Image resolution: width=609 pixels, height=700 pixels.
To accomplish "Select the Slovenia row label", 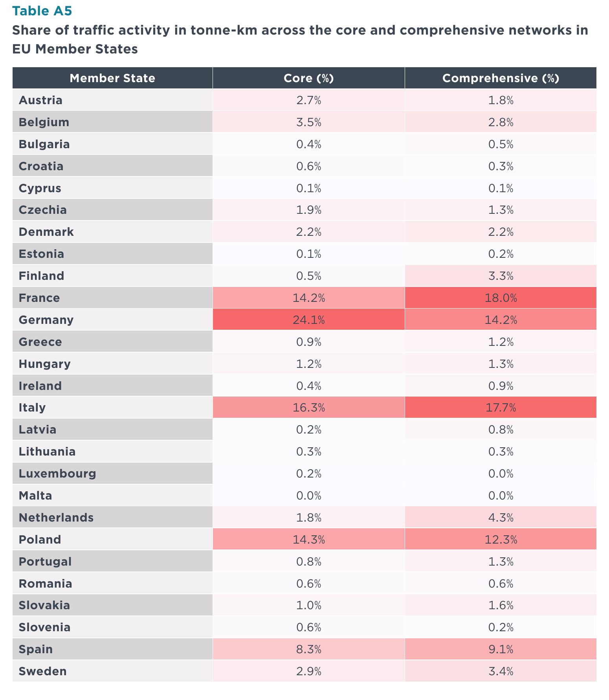I will tap(45, 627).
